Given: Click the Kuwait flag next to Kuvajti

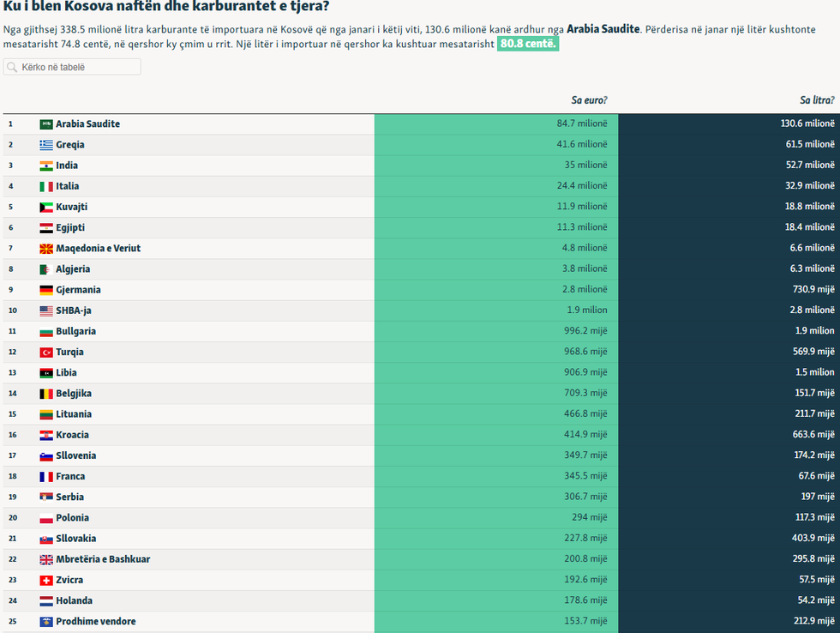Looking at the screenshot, I should tap(46, 207).
